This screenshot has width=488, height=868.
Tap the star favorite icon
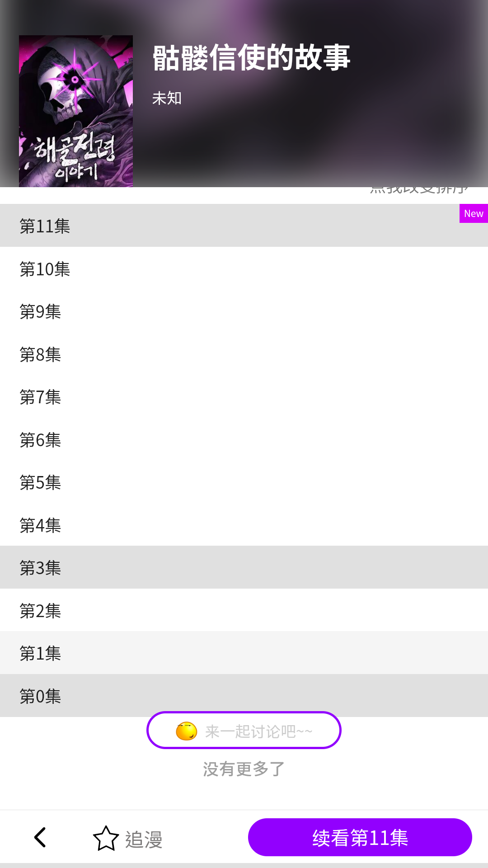106,839
